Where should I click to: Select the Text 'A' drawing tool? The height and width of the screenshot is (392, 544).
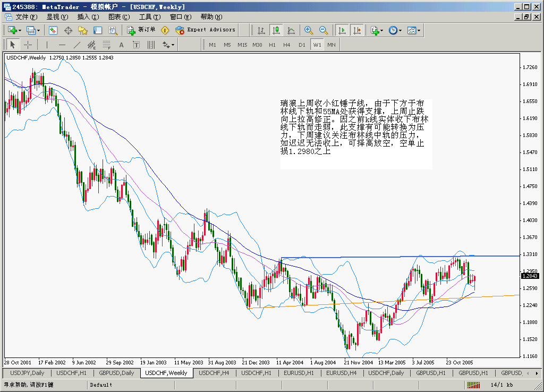(121, 45)
